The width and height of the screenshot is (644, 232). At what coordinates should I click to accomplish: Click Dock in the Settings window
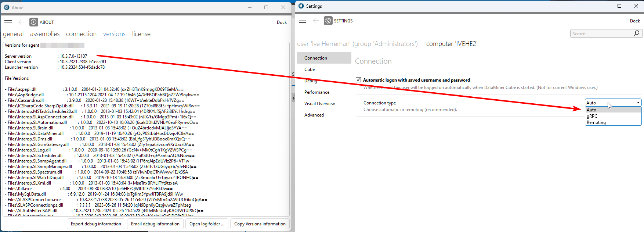coord(635,21)
